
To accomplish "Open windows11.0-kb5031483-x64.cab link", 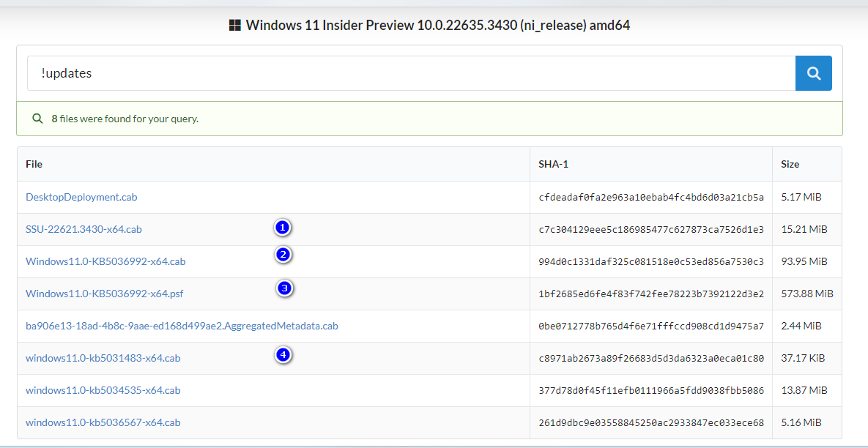I will 103,358.
